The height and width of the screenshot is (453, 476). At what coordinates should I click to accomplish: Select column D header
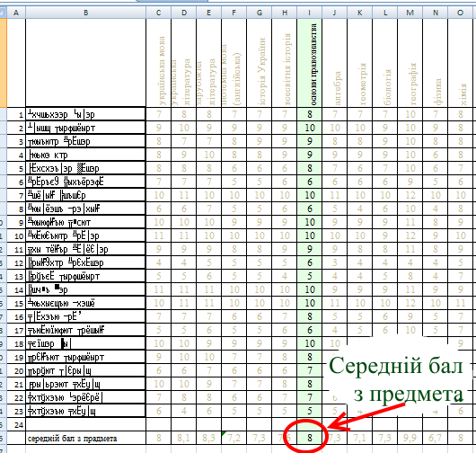(x=184, y=13)
